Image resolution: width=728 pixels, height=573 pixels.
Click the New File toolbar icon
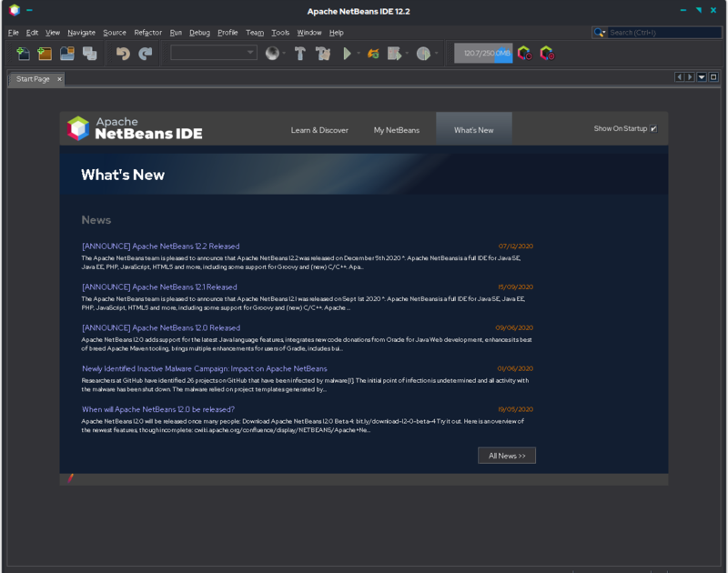pyautogui.click(x=23, y=54)
